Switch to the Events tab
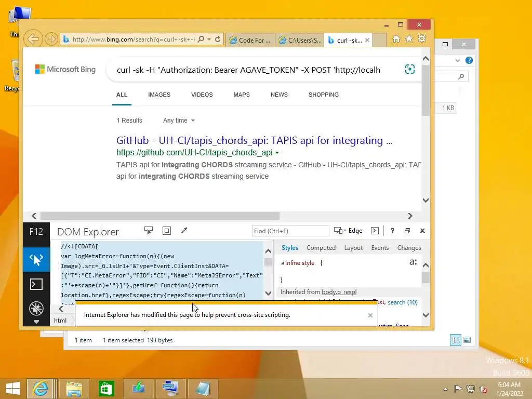The width and height of the screenshot is (532, 399). point(380,248)
